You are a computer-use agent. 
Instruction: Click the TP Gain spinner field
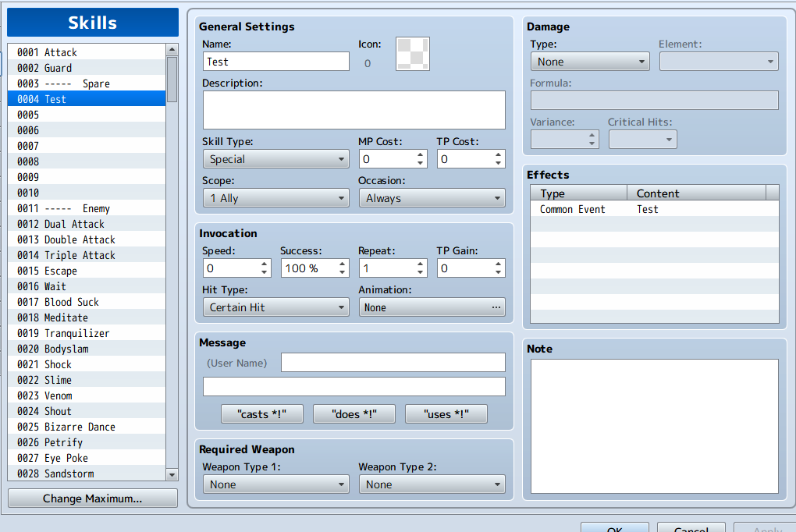point(471,268)
